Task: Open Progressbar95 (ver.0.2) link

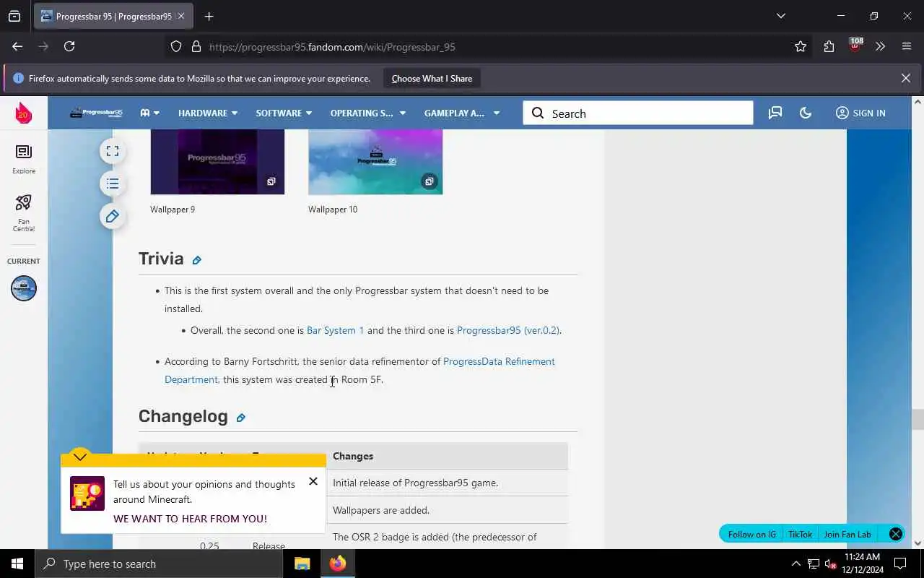Action: (508, 330)
